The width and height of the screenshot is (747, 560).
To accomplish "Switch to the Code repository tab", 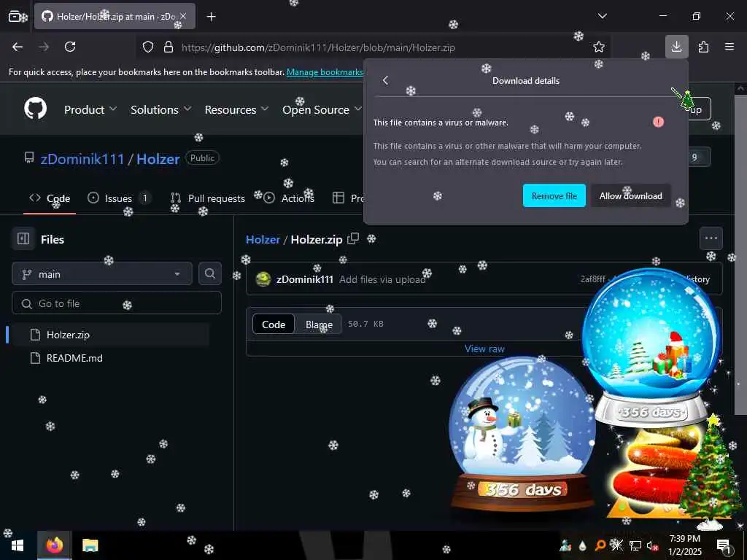I will [50, 198].
